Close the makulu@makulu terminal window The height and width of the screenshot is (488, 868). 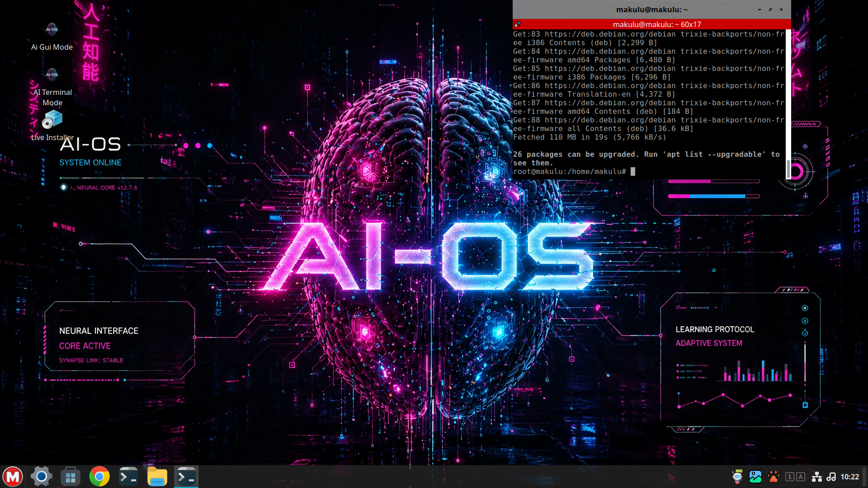(781, 9)
